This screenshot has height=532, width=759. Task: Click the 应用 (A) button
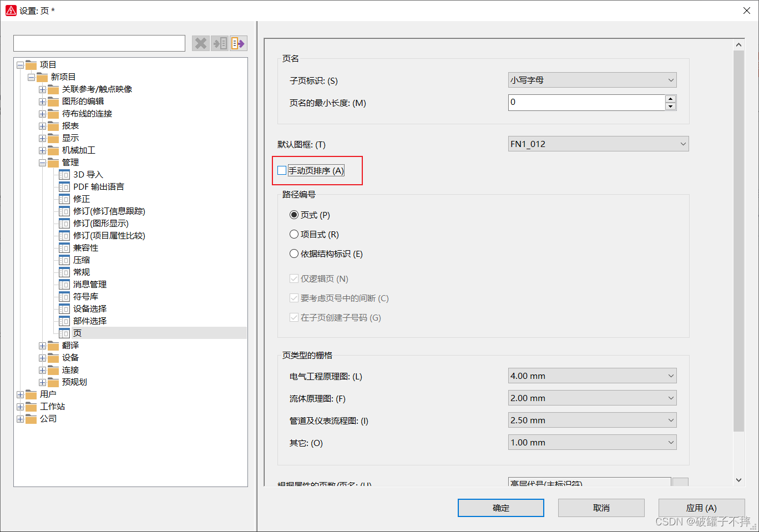point(701,508)
